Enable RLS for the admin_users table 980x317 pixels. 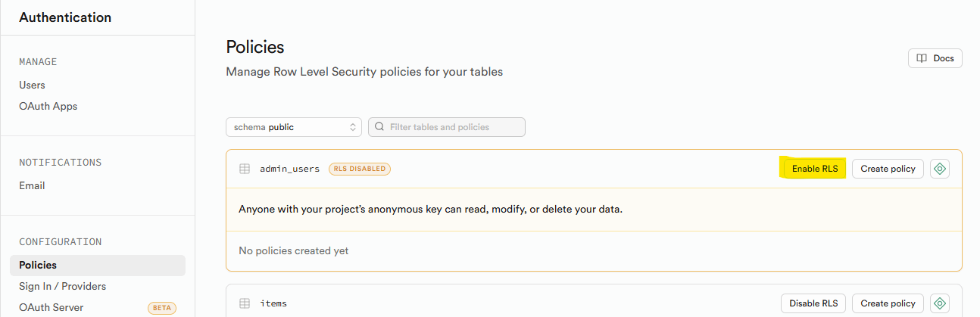point(814,169)
